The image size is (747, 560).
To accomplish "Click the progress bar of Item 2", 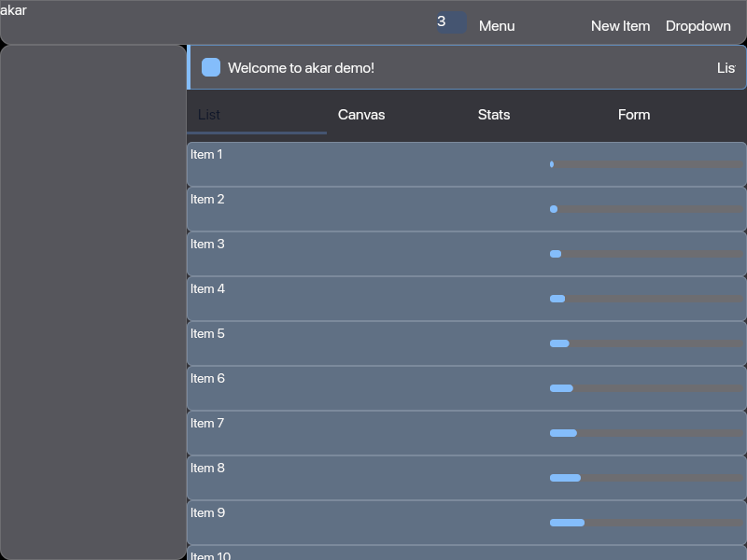I will point(646,209).
